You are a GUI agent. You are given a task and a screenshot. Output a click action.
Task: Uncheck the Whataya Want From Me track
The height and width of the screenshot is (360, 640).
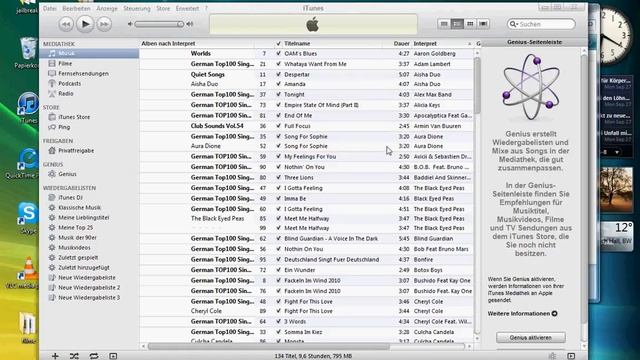tap(278, 64)
